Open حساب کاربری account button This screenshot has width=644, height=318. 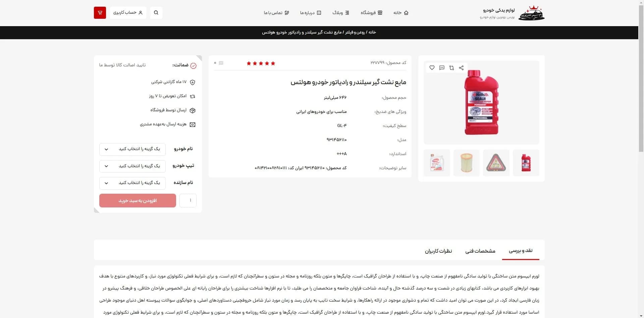coord(128,13)
